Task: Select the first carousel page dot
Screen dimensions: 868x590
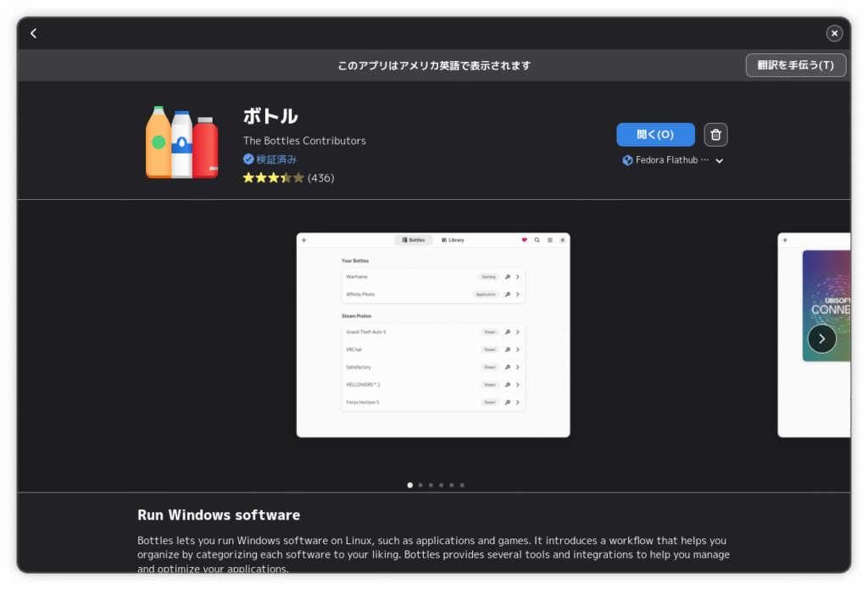Action: (x=410, y=486)
